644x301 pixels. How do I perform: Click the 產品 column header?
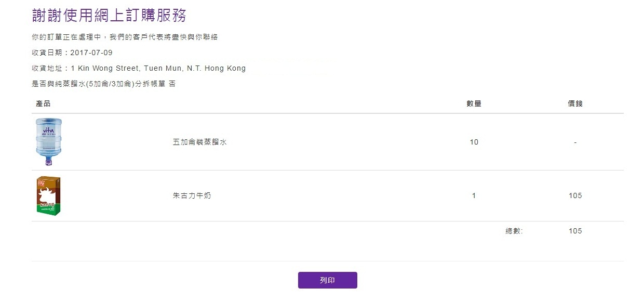point(43,104)
